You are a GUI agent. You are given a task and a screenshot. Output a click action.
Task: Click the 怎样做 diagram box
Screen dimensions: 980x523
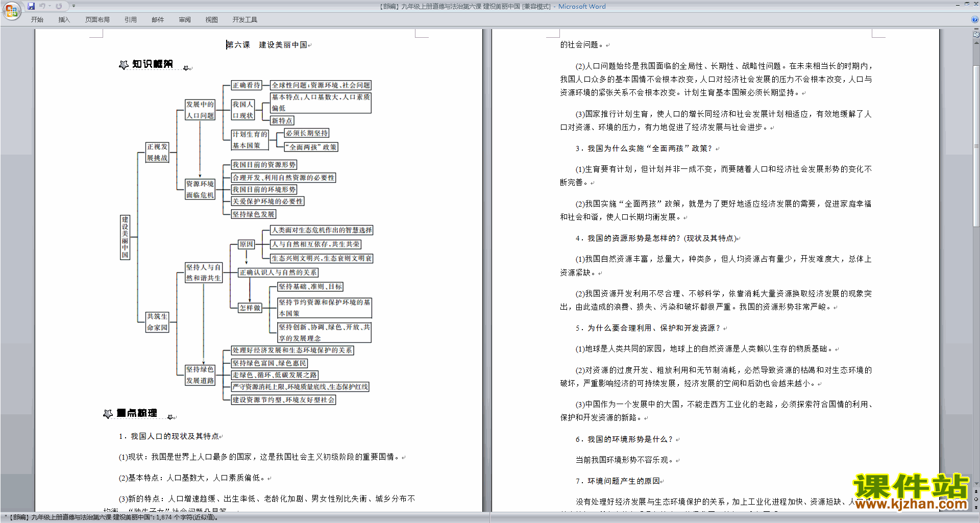[x=250, y=308]
